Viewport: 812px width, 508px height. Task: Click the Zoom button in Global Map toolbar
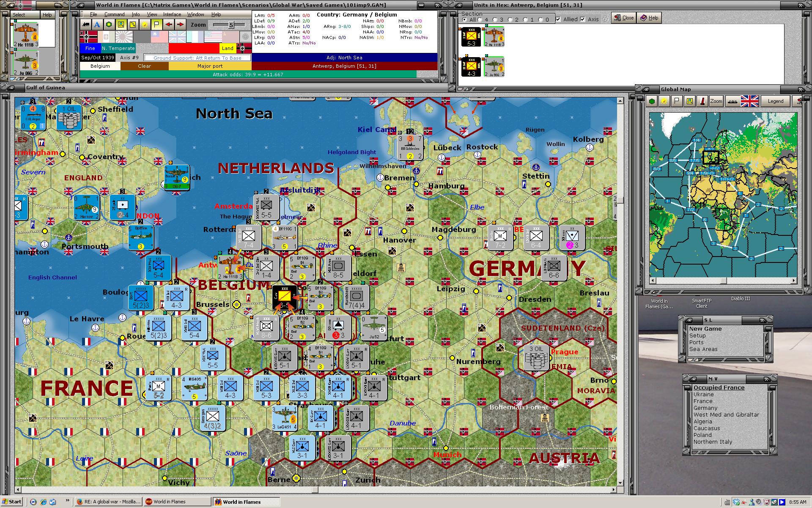(716, 101)
